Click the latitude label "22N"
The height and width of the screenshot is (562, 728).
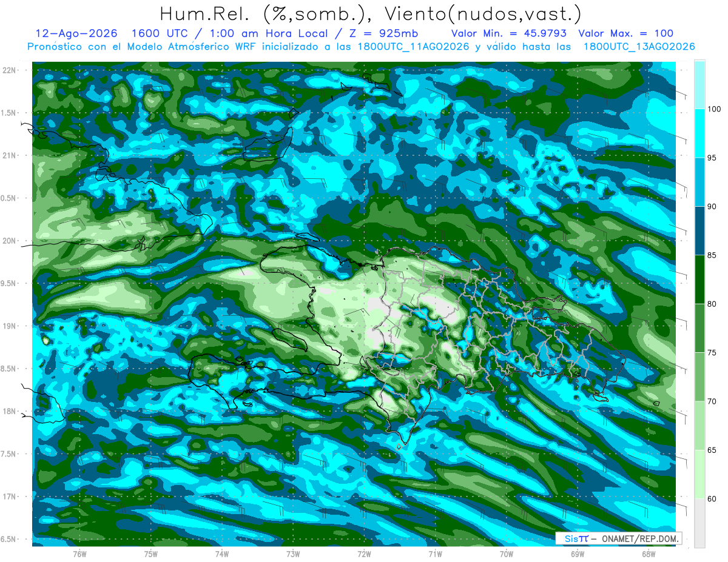click(9, 70)
